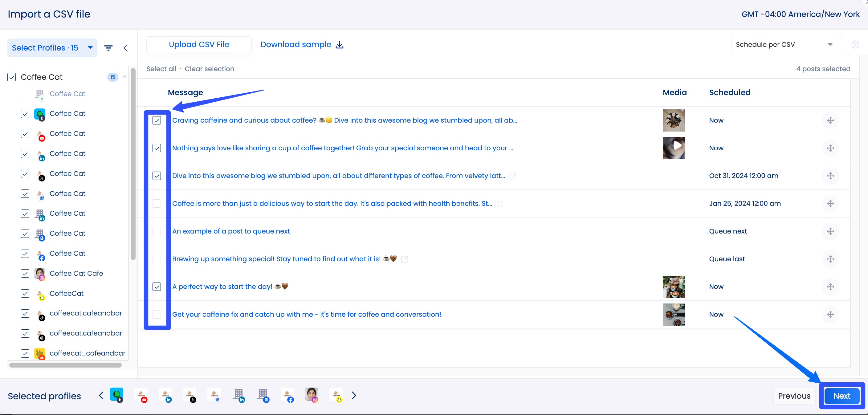This screenshot has height=415, width=868.
Task: Open the profile filter icon
Action: pyautogui.click(x=108, y=47)
